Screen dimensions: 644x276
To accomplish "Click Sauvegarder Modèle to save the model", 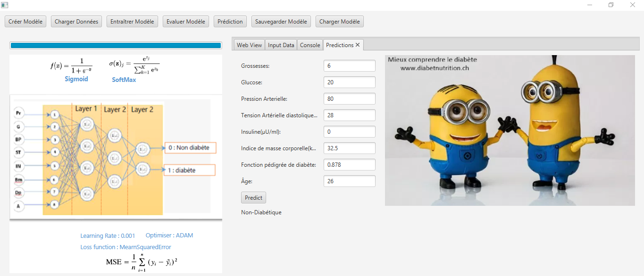I will [281, 21].
